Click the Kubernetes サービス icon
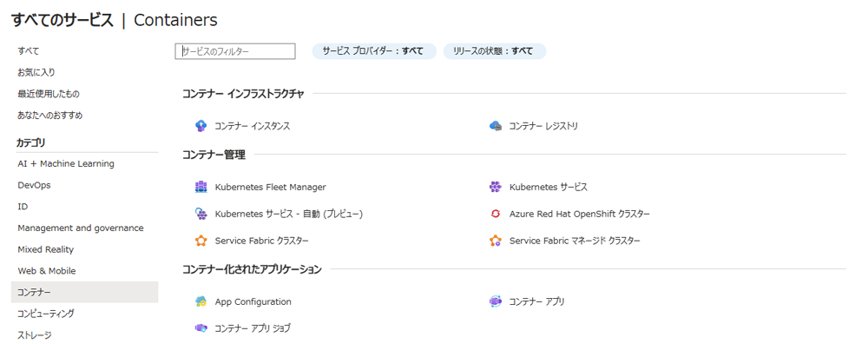868x344 pixels. 496,188
